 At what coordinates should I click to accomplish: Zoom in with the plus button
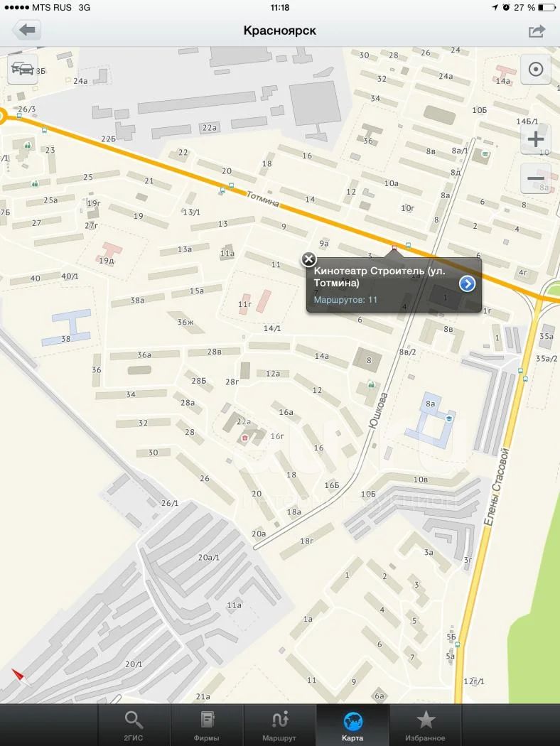point(536,139)
